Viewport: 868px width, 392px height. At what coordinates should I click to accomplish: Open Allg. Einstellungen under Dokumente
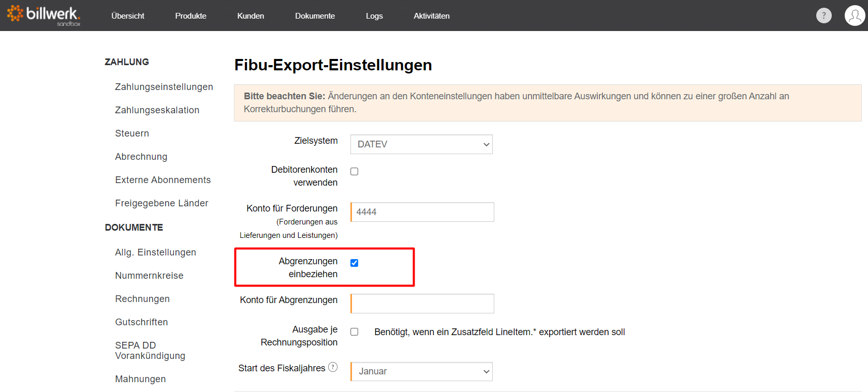tap(156, 252)
